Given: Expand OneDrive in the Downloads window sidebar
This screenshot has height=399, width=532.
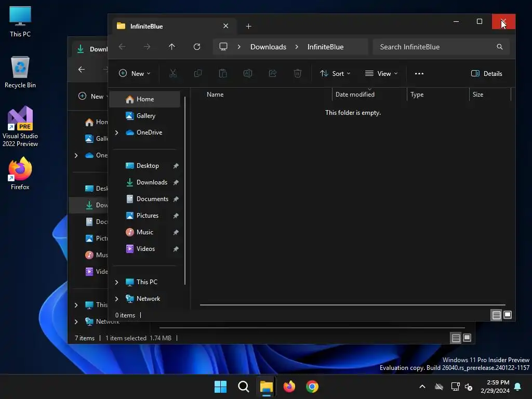Looking at the screenshot, I should 76,155.
